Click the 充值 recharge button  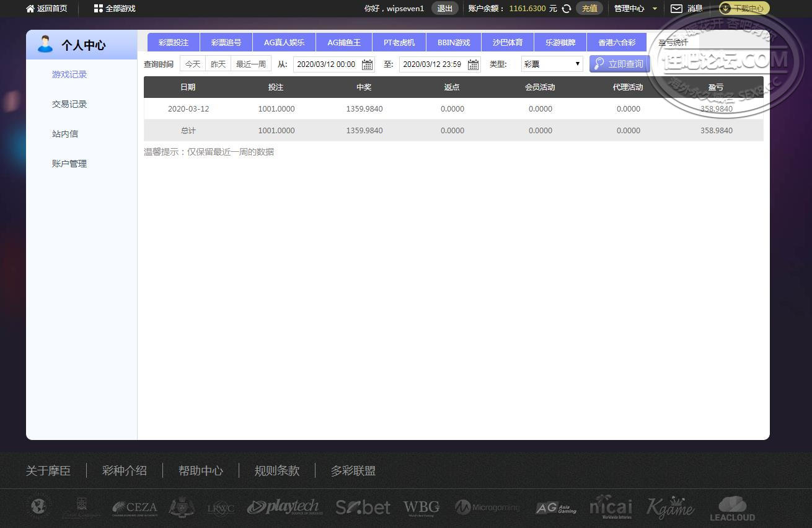point(589,9)
